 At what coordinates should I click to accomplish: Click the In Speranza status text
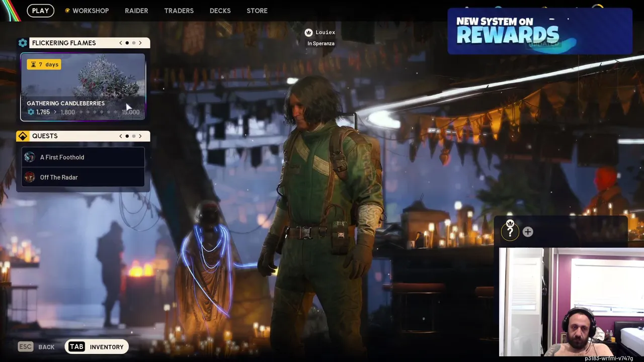[321, 43]
